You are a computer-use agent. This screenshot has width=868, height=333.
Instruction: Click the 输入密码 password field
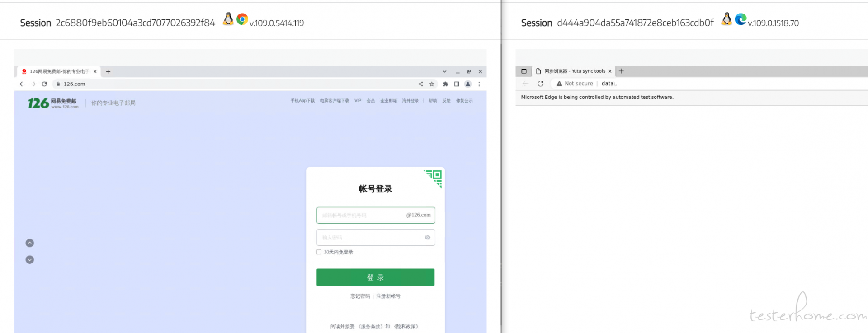(376, 238)
